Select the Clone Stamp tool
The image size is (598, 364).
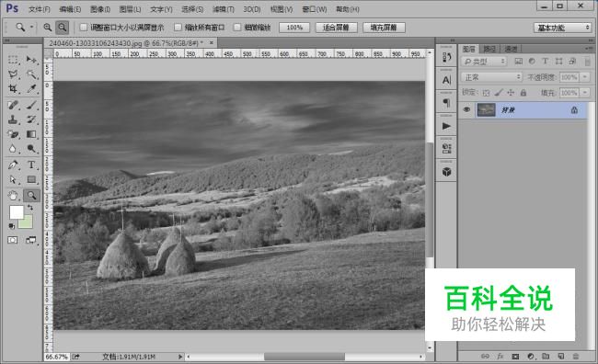pos(13,119)
